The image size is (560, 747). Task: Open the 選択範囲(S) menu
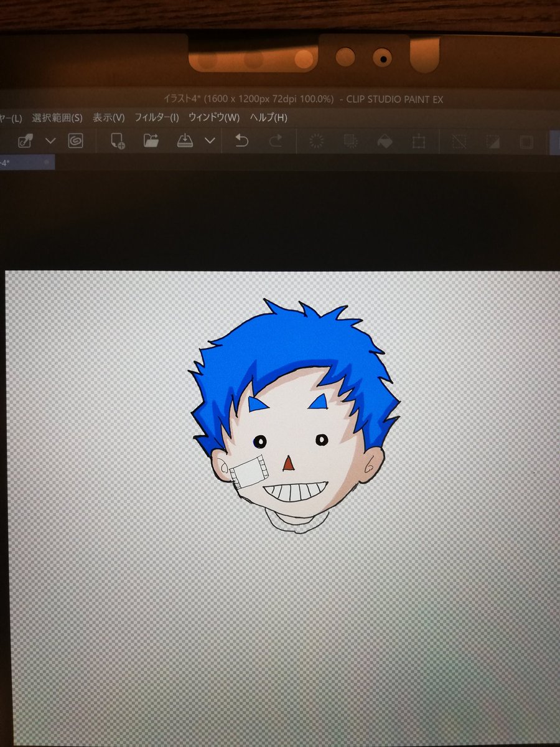click(57, 118)
